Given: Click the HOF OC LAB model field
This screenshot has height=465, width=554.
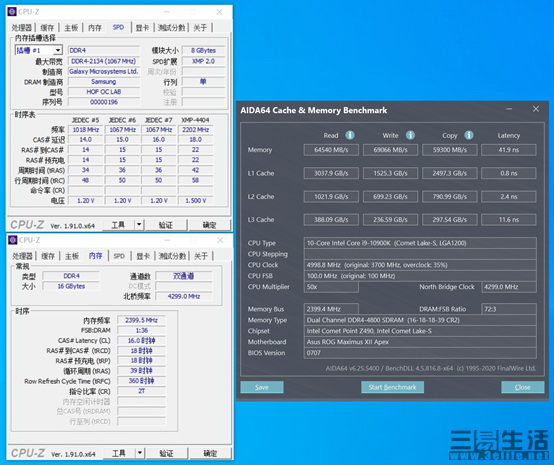Looking at the screenshot, I should pyautogui.click(x=104, y=92).
